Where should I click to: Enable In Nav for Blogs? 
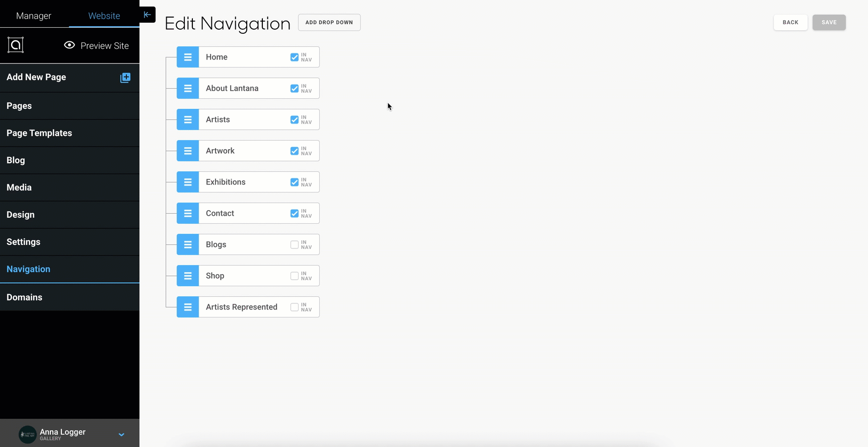click(x=295, y=245)
